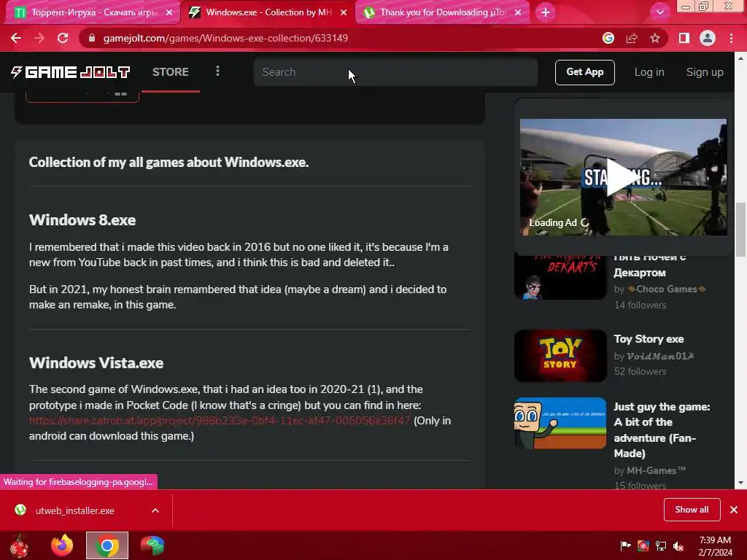This screenshot has height=560, width=747.
Task: Click scrollbar down arrow
Action: point(740,483)
